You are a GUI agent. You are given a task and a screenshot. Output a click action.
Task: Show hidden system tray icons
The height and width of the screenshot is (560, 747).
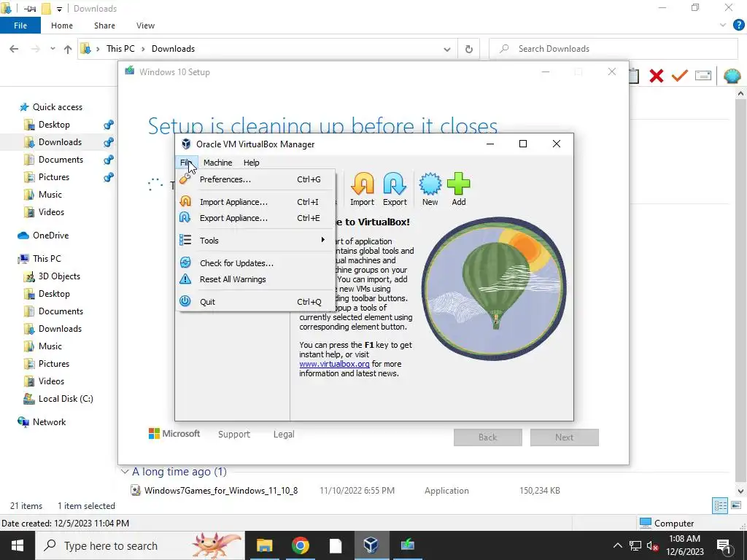[x=617, y=545]
